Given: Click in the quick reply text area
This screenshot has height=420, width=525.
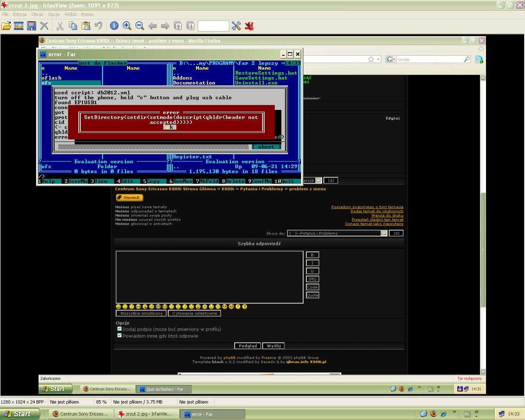Looking at the screenshot, I should pyautogui.click(x=210, y=277).
